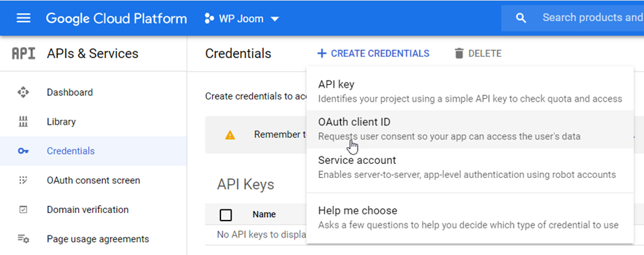This screenshot has height=255, width=644.
Task: Click the Name column header
Action: (x=264, y=214)
